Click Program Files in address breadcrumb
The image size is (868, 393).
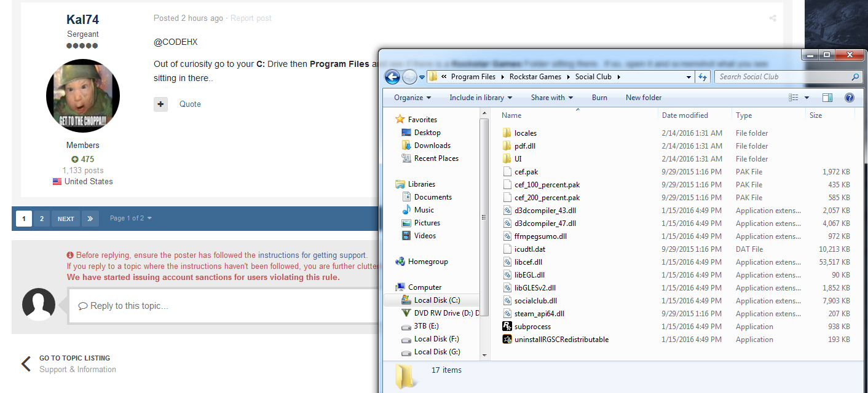click(473, 77)
